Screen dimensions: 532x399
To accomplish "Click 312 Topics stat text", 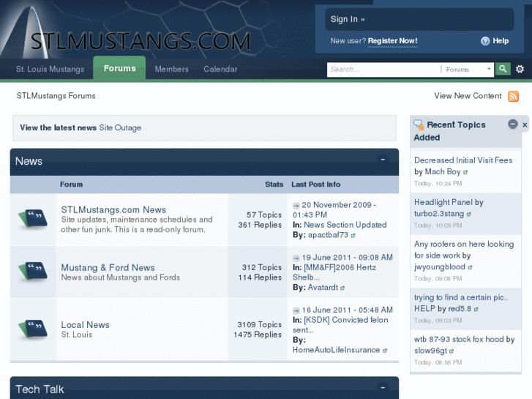I will click(x=262, y=267).
